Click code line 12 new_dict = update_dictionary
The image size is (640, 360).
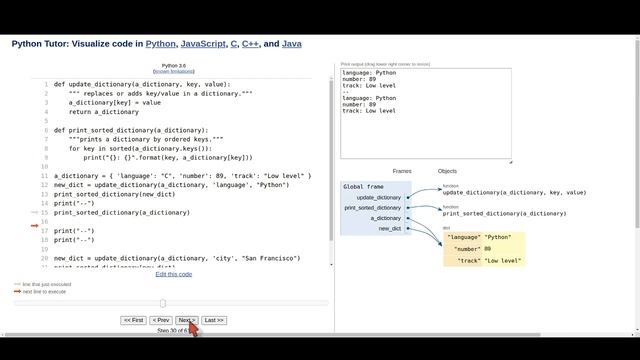[171, 185]
